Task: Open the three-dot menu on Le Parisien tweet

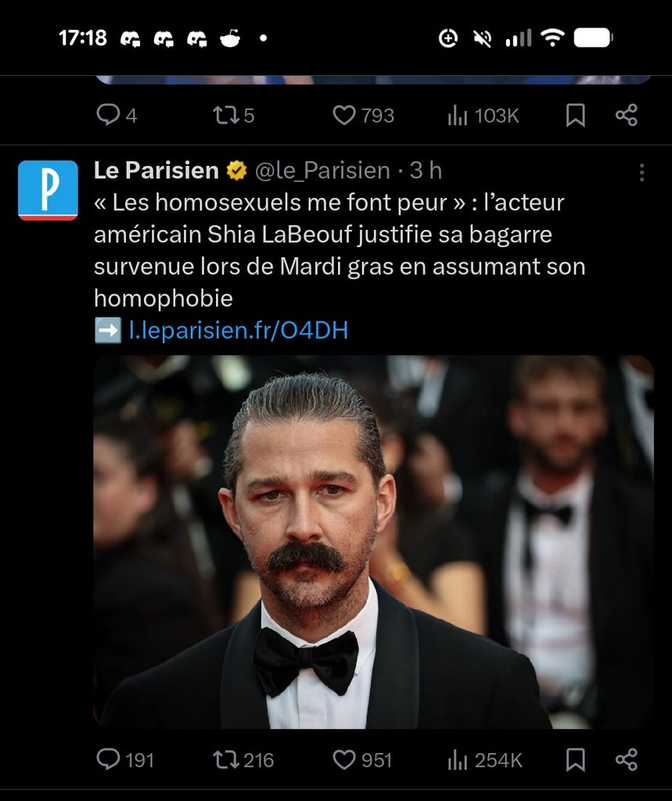Action: click(x=641, y=172)
